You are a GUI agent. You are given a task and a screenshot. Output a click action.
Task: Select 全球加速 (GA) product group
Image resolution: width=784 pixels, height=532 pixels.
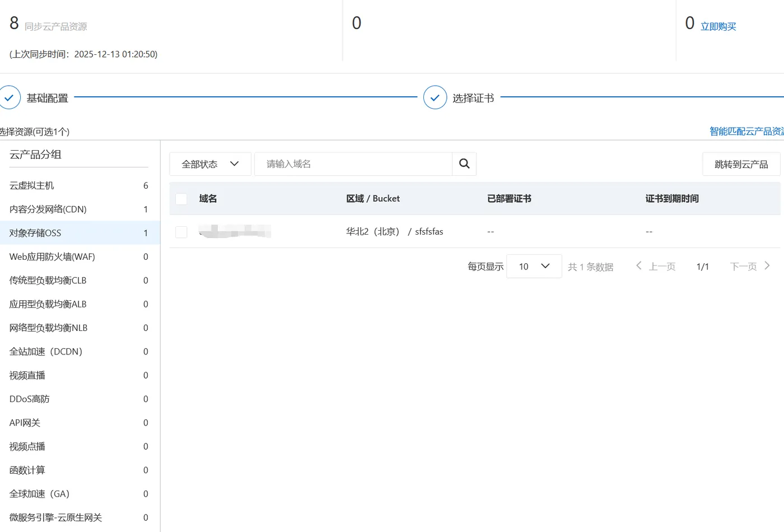click(79, 494)
